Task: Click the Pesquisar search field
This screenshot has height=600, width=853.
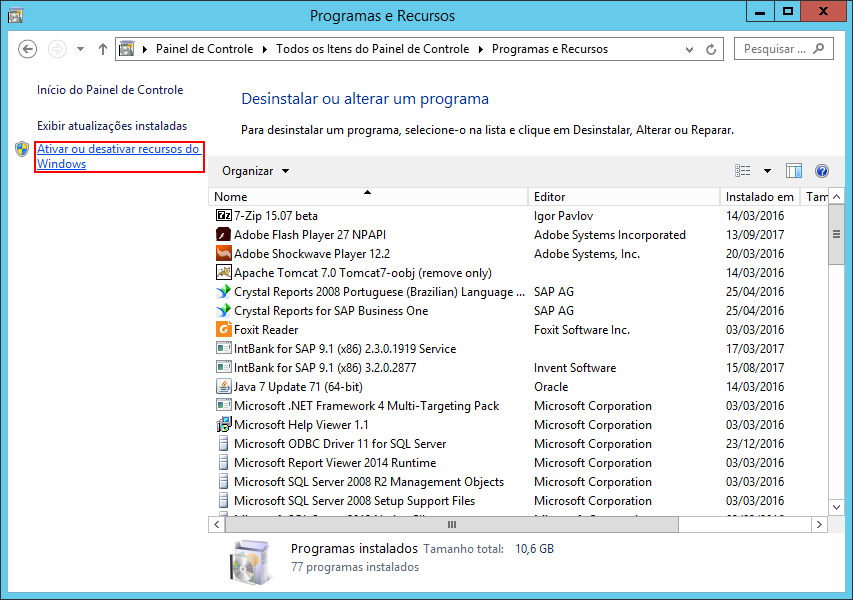Action: 783,49
